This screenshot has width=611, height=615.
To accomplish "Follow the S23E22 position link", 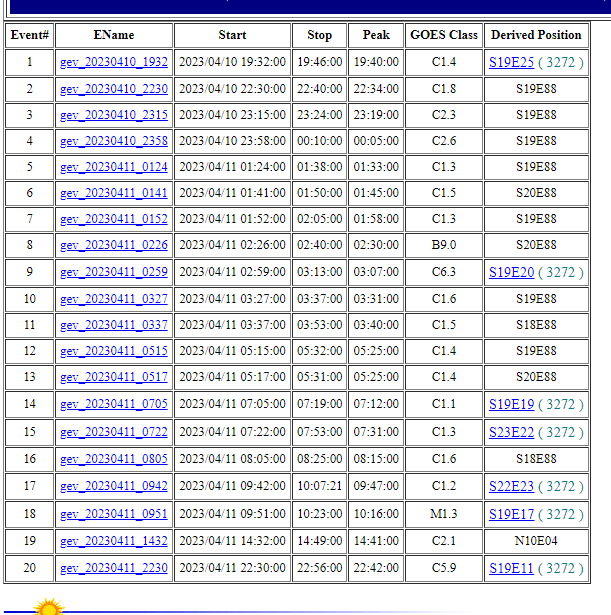I will 511,432.
